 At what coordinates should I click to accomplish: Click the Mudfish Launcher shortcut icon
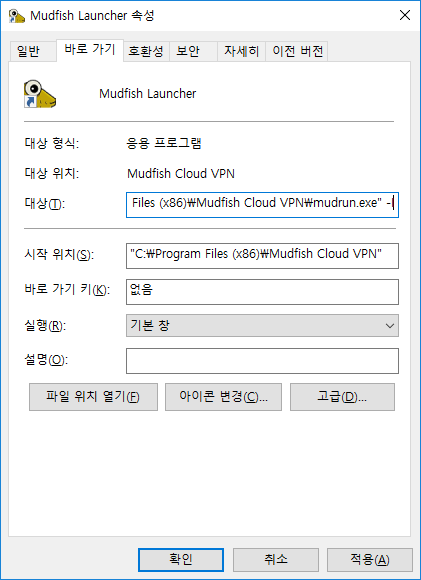(x=40, y=94)
